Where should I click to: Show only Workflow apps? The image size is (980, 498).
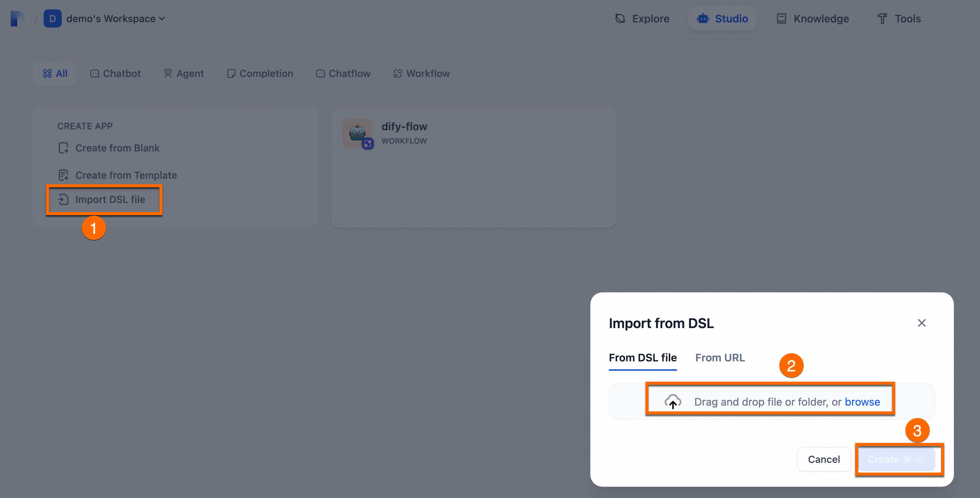point(421,73)
